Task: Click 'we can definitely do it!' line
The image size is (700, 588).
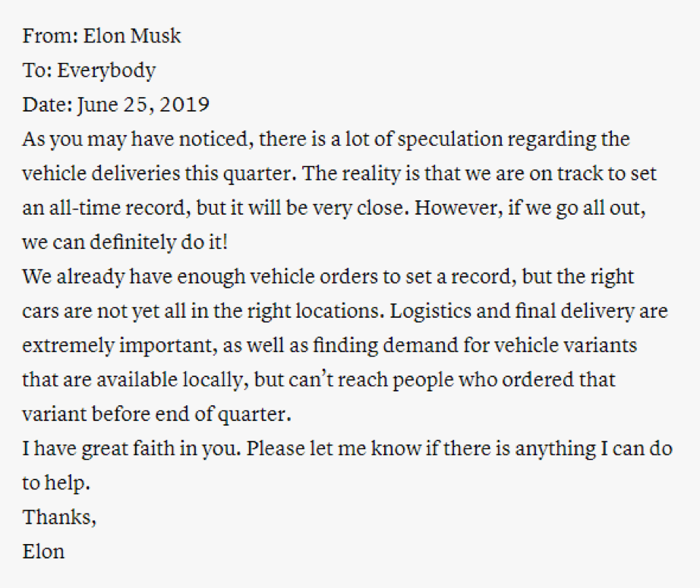Action: click(x=125, y=242)
